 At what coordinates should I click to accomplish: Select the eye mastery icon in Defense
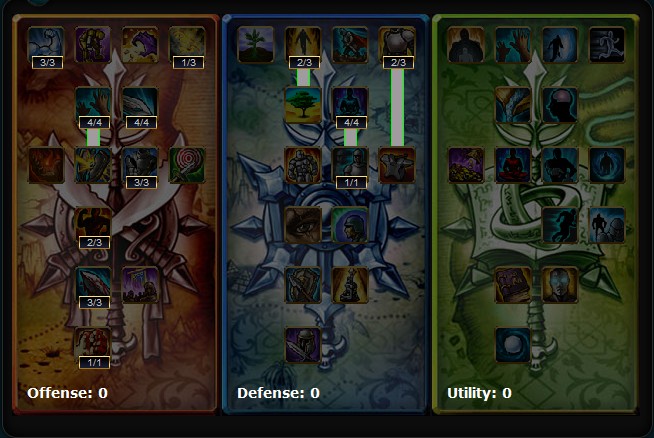tap(303, 225)
